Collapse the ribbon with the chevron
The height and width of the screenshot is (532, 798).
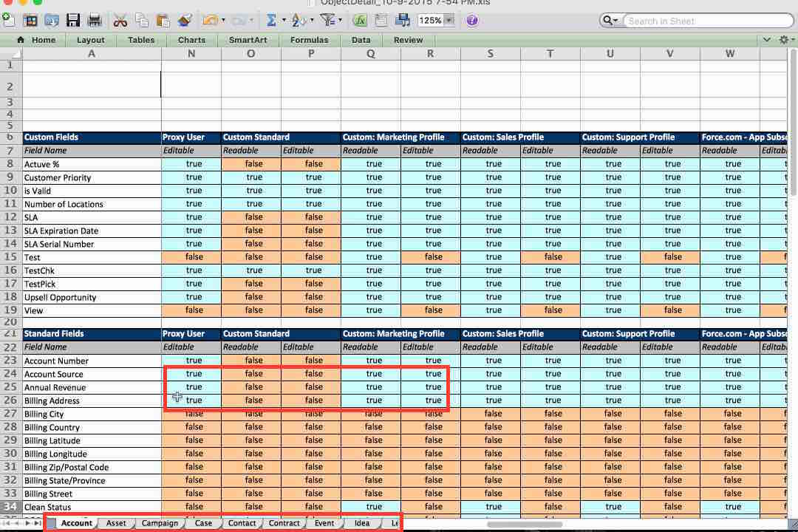click(x=766, y=40)
